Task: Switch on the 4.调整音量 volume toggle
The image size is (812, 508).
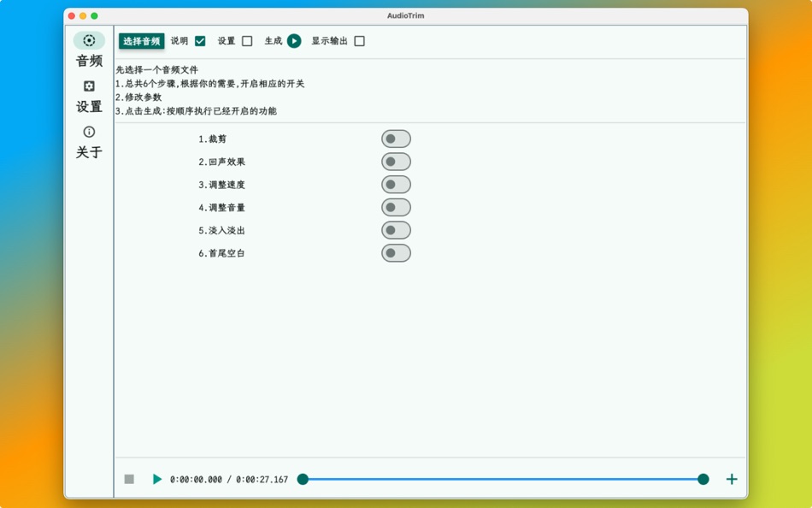Action: point(396,207)
